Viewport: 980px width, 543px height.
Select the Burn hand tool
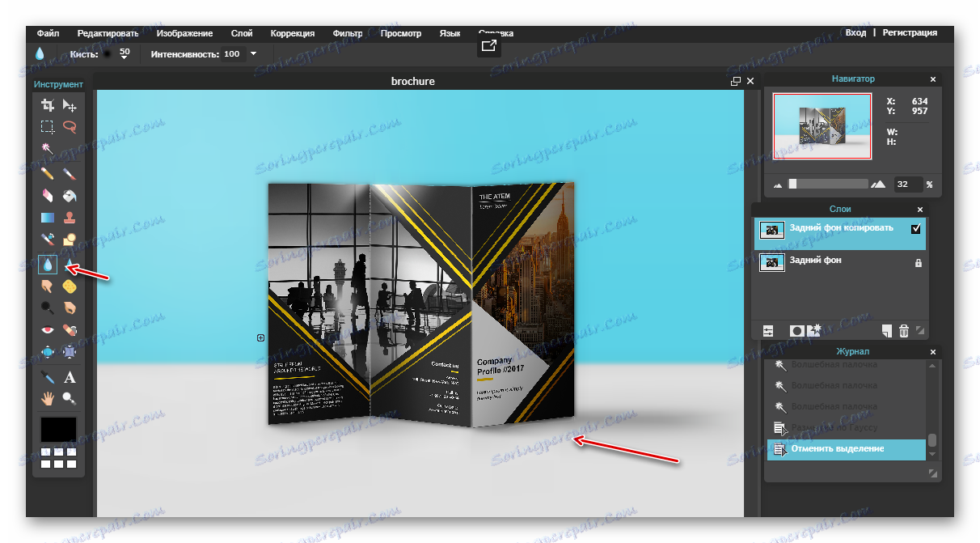coord(70,308)
